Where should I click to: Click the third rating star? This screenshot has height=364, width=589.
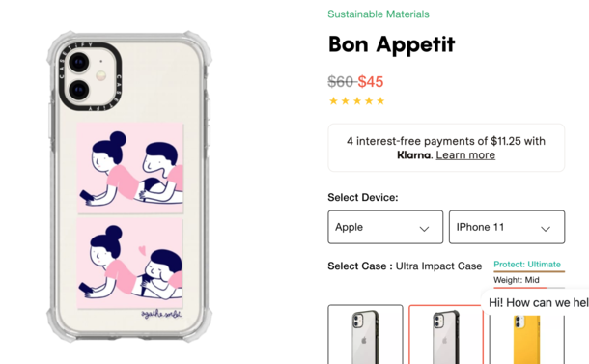(357, 100)
